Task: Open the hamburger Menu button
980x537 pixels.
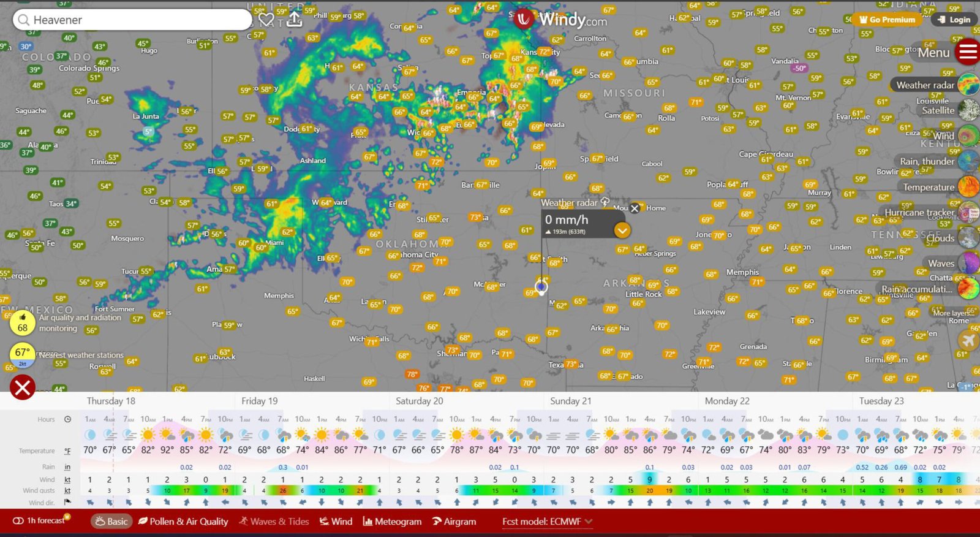Action: 968,51
